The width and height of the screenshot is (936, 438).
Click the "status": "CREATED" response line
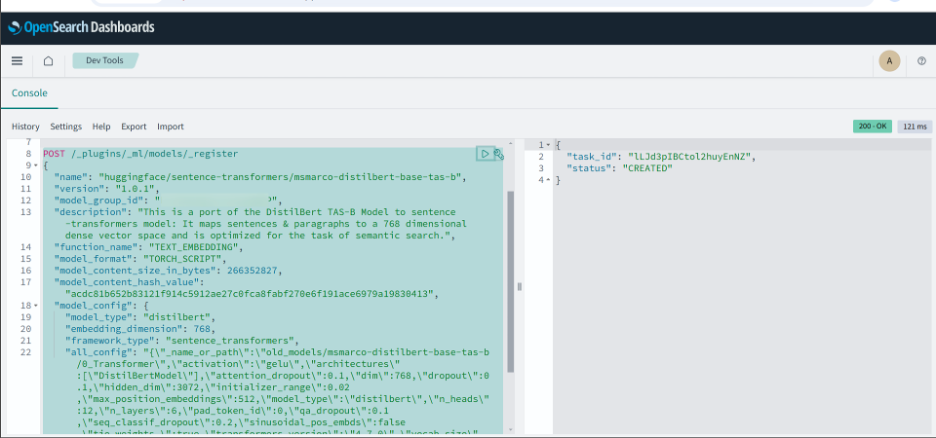tap(620, 168)
